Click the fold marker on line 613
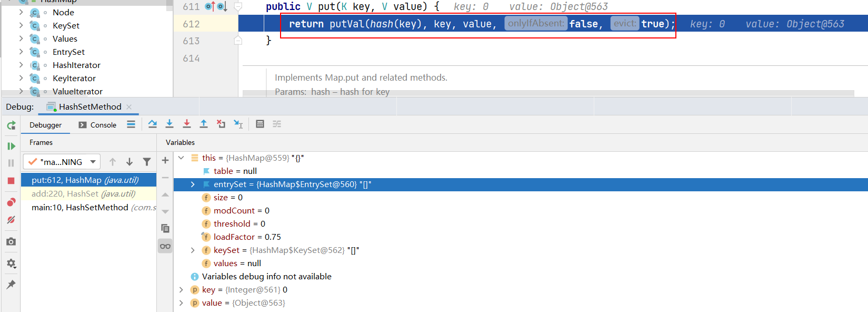Screen dimensions: 868x312 (238, 41)
